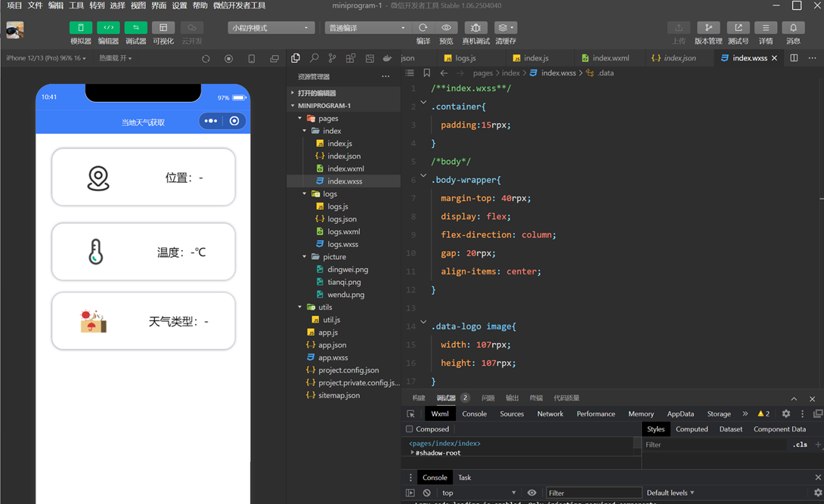The width and height of the screenshot is (824, 504).
Task: Open the messages bell icon
Action: 793,28
